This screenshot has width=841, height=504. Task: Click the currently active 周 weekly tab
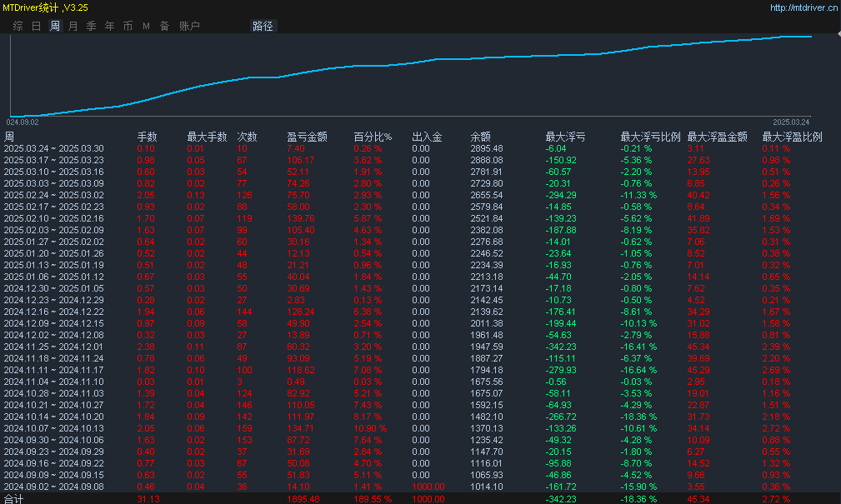[x=53, y=25]
